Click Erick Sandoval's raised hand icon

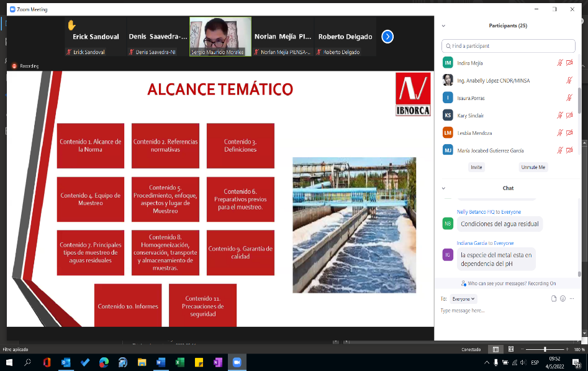click(x=71, y=25)
